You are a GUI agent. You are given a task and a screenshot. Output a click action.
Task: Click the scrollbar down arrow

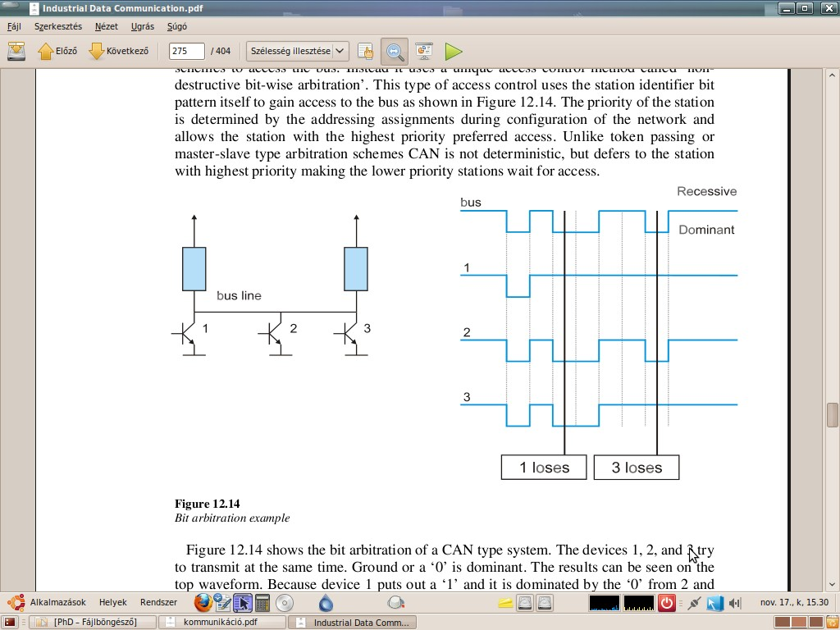[x=832, y=584]
